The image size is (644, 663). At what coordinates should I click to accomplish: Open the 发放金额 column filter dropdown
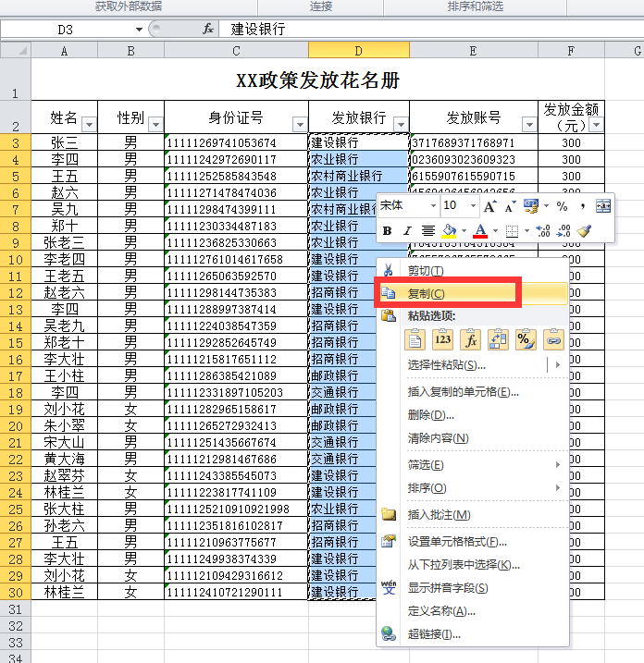coord(596,125)
